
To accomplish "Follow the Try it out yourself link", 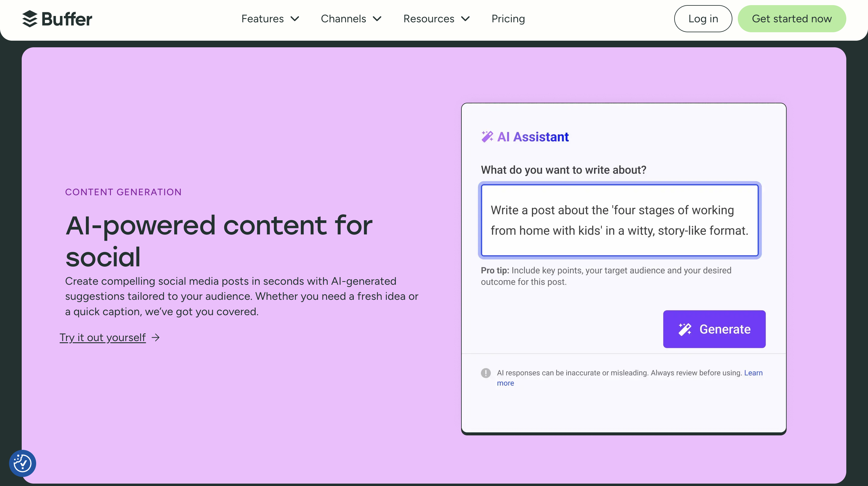I will click(102, 337).
